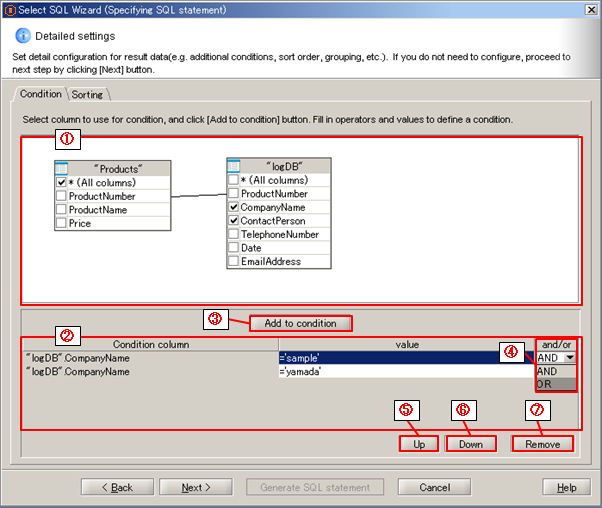
Task: Click the wizard title bar icon
Action: [9, 9]
